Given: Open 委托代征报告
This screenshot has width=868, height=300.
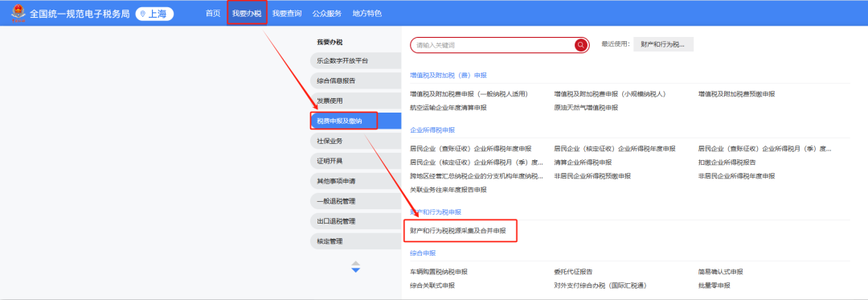Looking at the screenshot, I should point(573,272).
